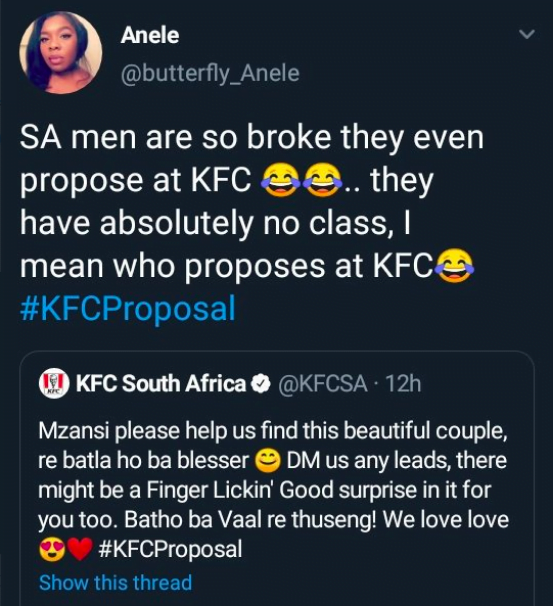The height and width of the screenshot is (606, 553).
Task: Click the KFC South Africa account name
Action: click(x=161, y=384)
